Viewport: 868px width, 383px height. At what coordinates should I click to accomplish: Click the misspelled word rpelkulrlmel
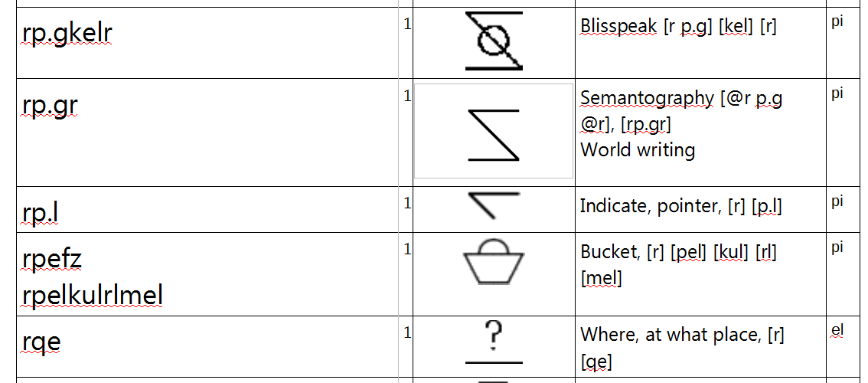(x=93, y=296)
